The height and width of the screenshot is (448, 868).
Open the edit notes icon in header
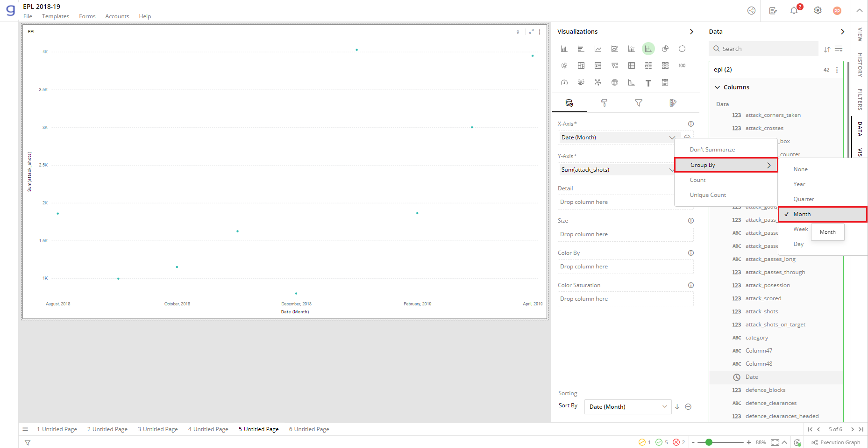coord(773,10)
